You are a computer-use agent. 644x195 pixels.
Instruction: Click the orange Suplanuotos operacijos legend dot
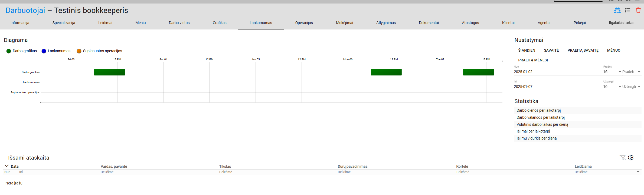[79, 51]
